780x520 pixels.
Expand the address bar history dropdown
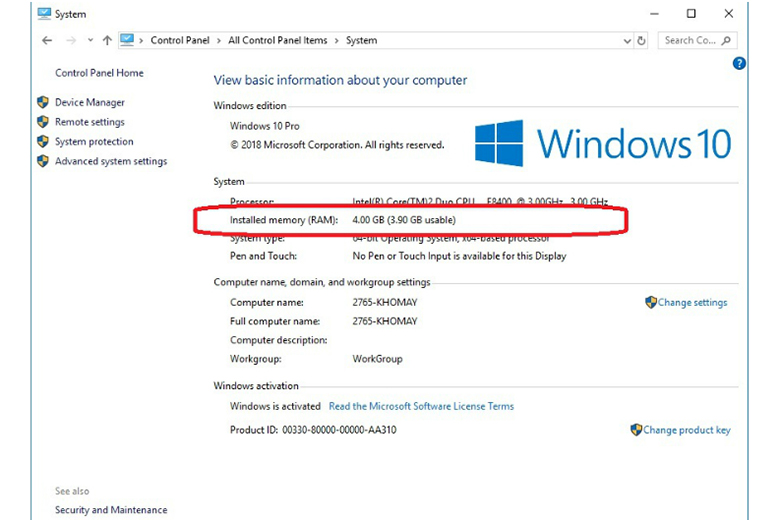(627, 41)
